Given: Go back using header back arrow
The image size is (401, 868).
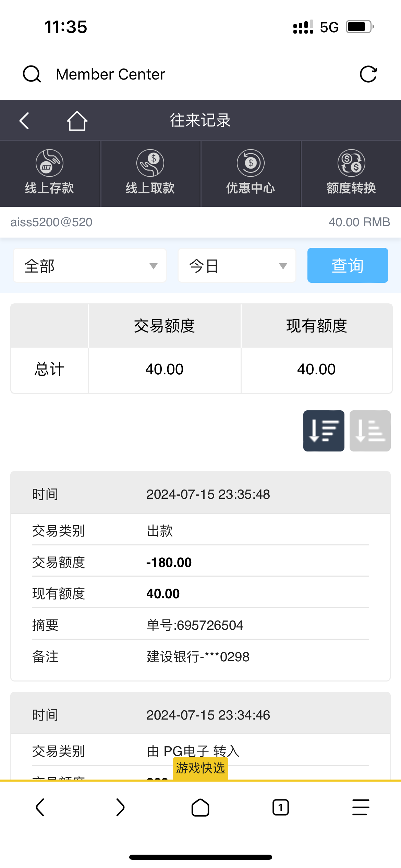Looking at the screenshot, I should click(x=24, y=121).
